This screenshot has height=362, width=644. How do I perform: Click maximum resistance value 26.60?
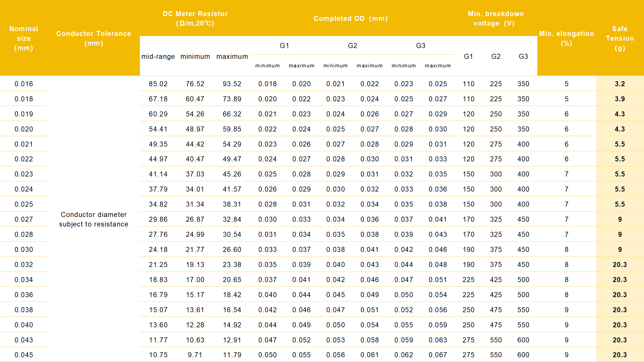pyautogui.click(x=232, y=249)
